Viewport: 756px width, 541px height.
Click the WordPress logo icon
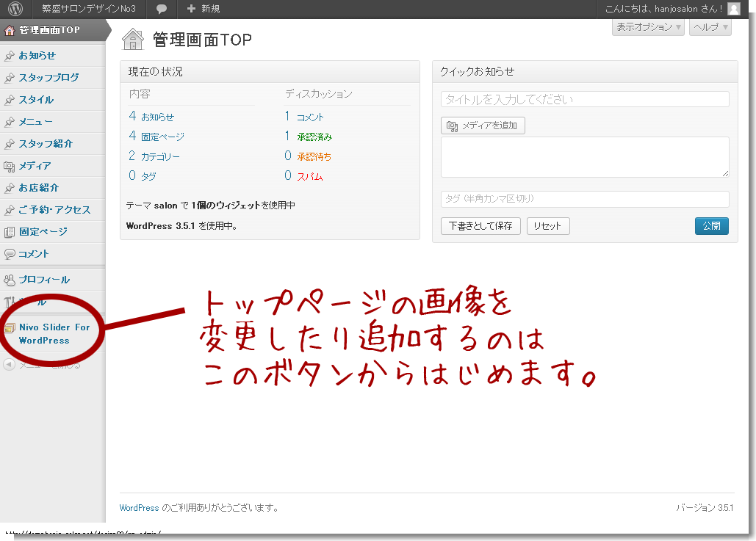(15, 9)
